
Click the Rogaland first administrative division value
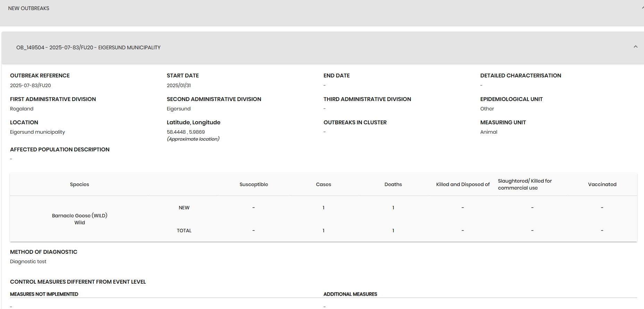(x=22, y=109)
